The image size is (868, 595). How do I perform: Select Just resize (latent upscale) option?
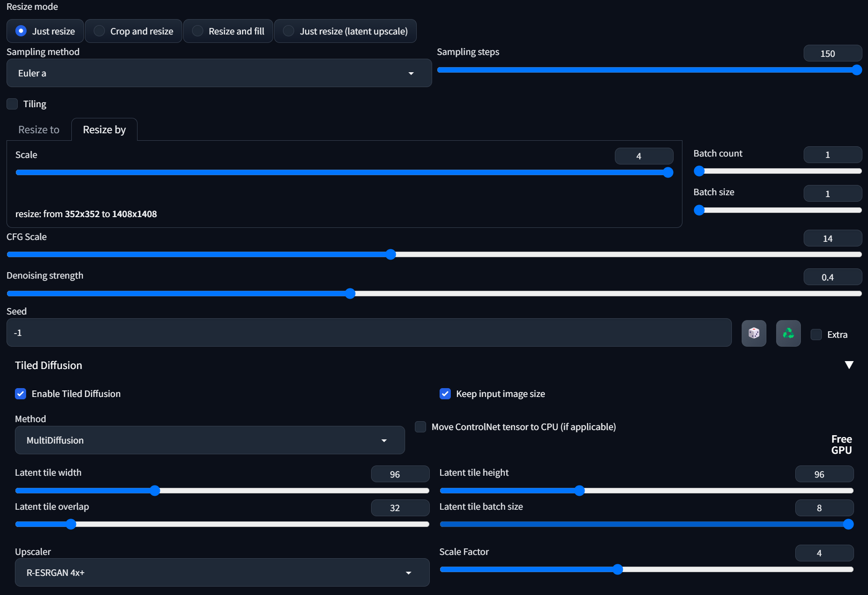(345, 31)
